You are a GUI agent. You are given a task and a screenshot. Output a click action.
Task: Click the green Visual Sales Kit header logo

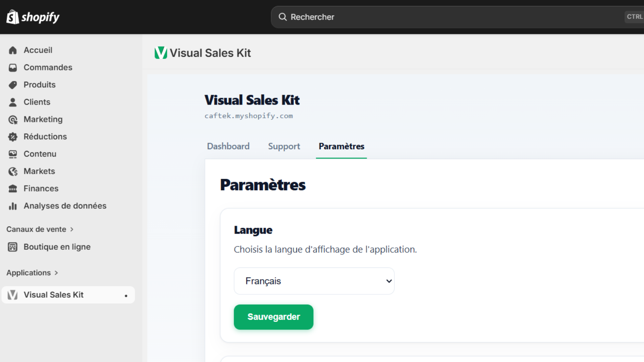pyautogui.click(x=161, y=53)
